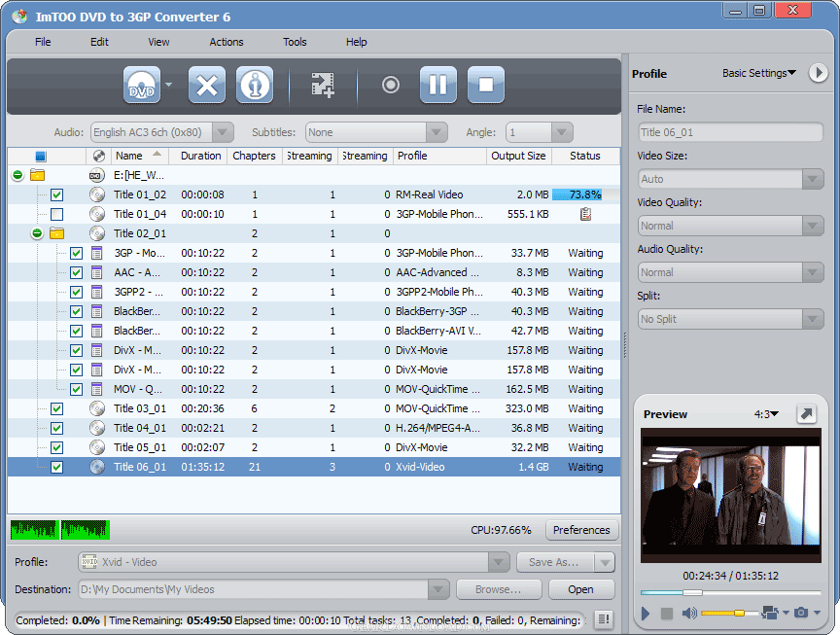This screenshot has height=635, width=840.
Task: Click the Record/Convert circle button
Action: [x=391, y=85]
